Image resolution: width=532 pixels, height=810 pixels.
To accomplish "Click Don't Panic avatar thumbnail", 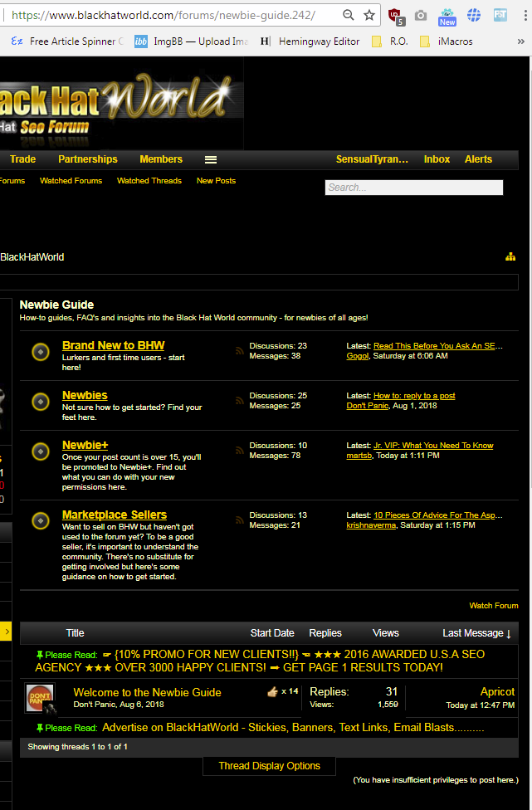I will point(40,699).
